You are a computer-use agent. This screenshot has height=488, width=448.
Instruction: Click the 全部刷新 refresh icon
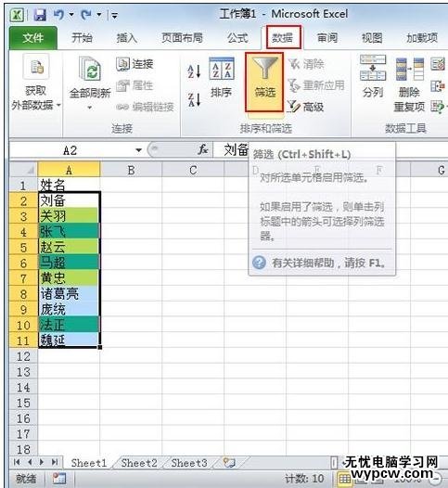pos(90,69)
